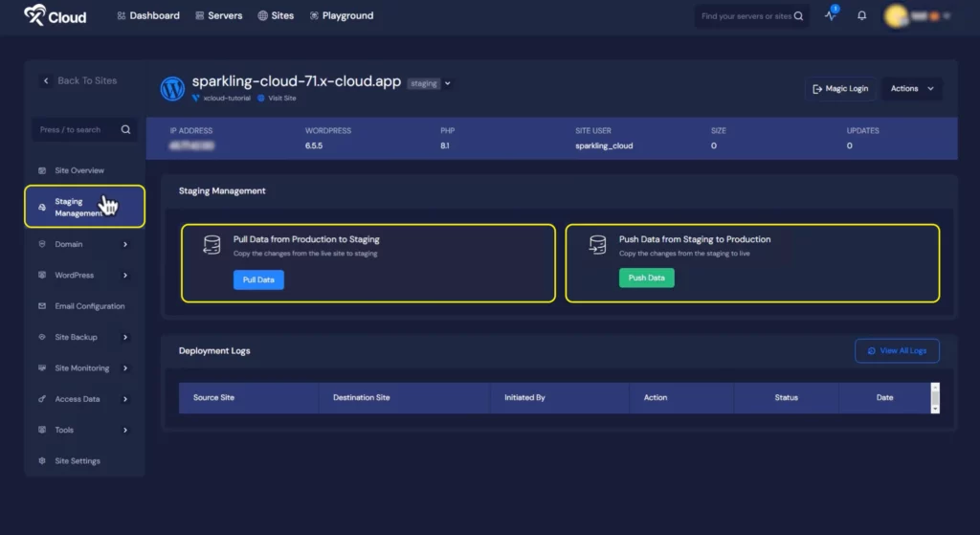Click the database icon in Push Data card
This screenshot has height=535, width=980.
pyautogui.click(x=597, y=245)
